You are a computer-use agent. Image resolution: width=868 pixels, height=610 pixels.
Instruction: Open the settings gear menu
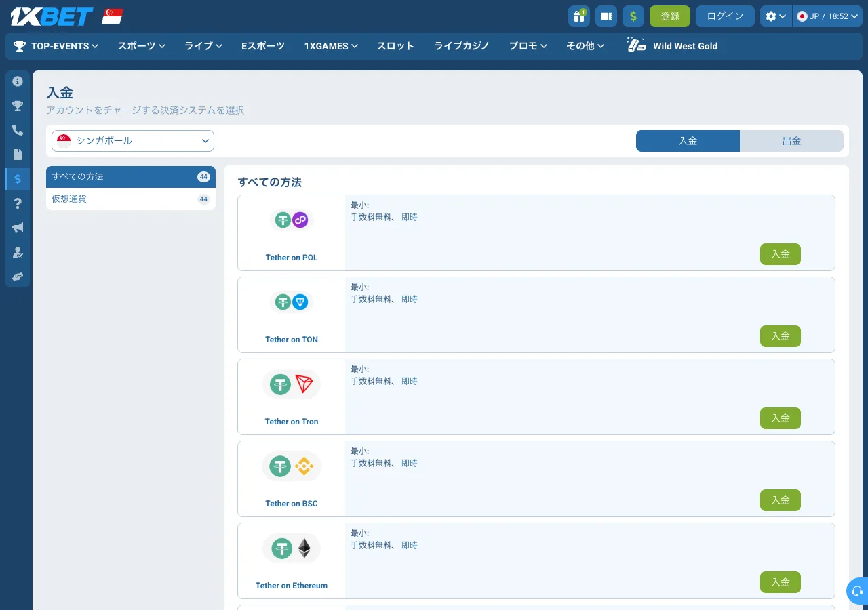click(x=776, y=16)
